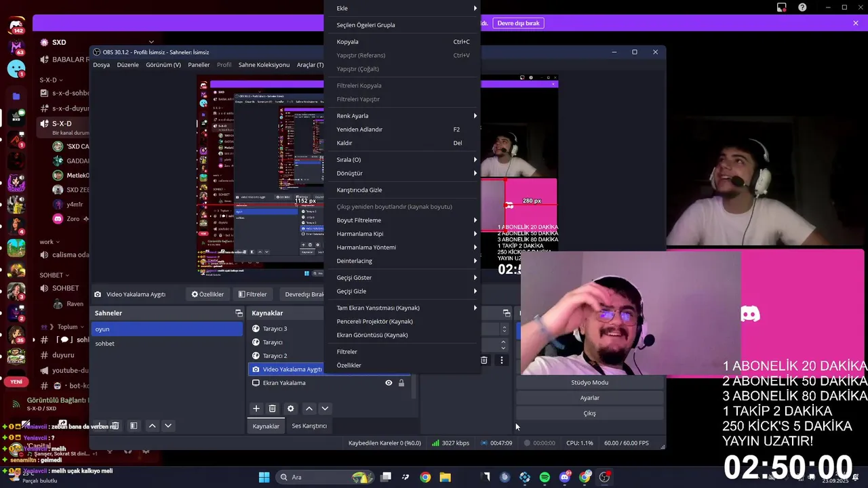This screenshot has width=868, height=488.
Task: Toggle visibility eye of Ekran Yakalama
Action: click(x=389, y=383)
